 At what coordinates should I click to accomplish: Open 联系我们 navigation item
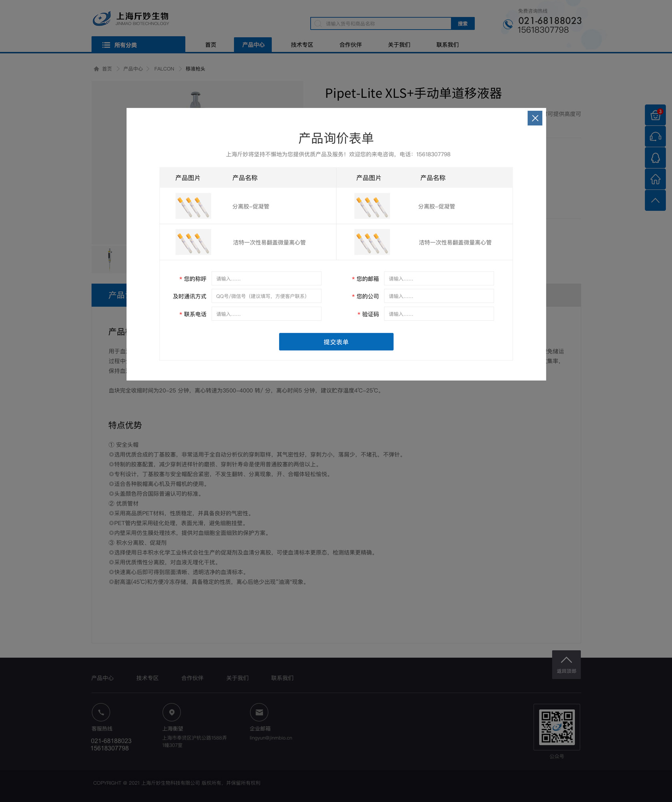pyautogui.click(x=448, y=45)
